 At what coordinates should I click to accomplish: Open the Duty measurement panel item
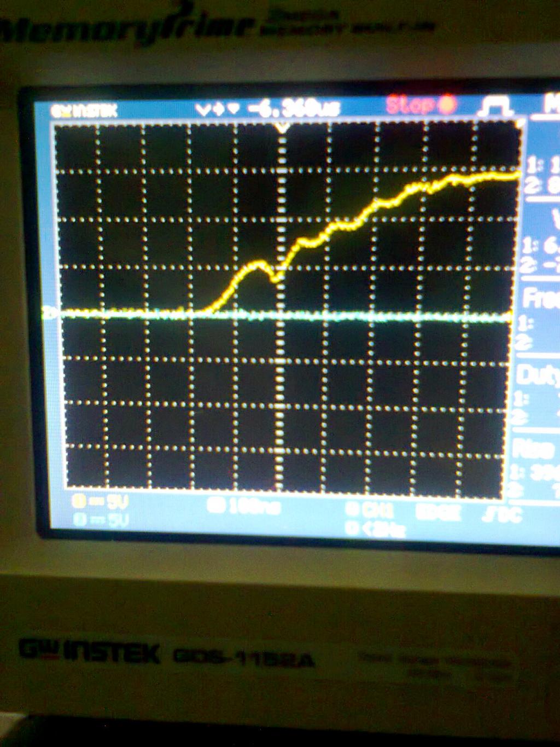[538, 375]
